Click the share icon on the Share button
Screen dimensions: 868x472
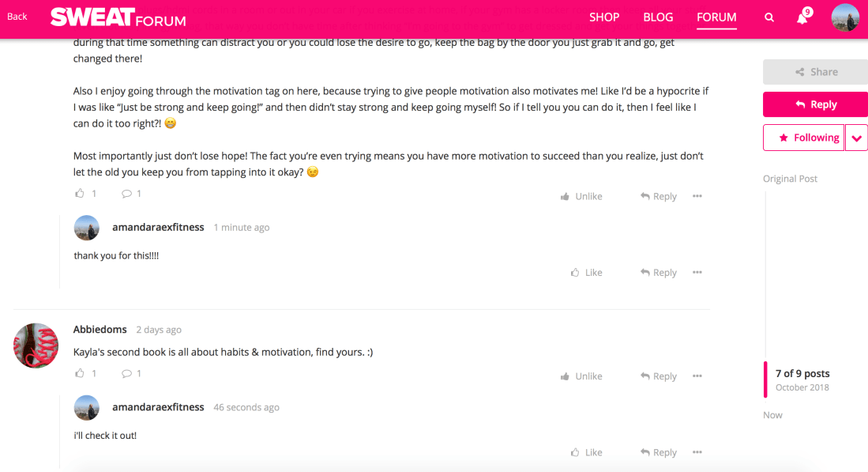click(x=799, y=71)
